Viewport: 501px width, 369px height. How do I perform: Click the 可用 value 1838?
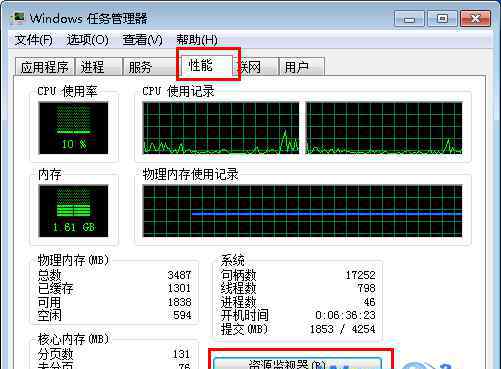click(x=179, y=302)
